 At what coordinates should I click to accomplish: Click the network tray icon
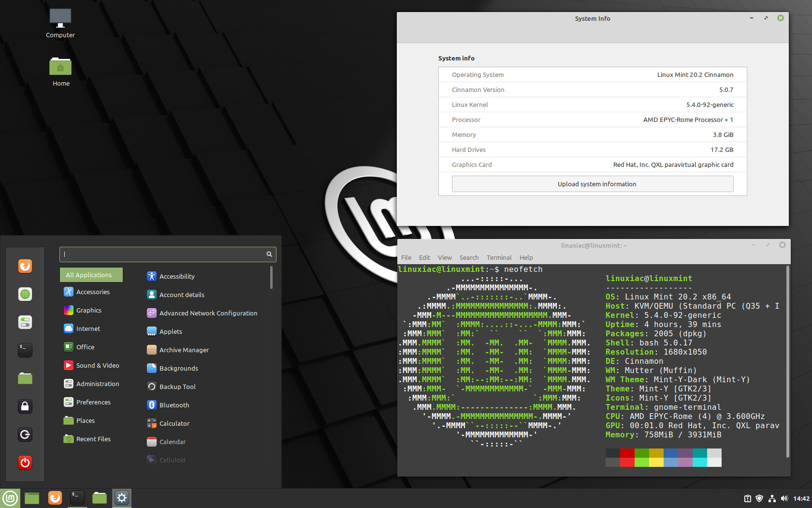(772, 498)
